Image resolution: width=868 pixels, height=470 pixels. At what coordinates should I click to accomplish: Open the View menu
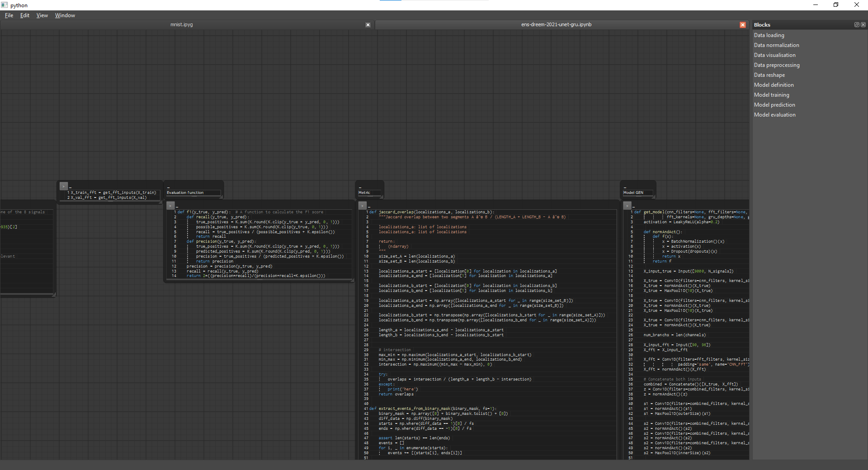coord(42,15)
